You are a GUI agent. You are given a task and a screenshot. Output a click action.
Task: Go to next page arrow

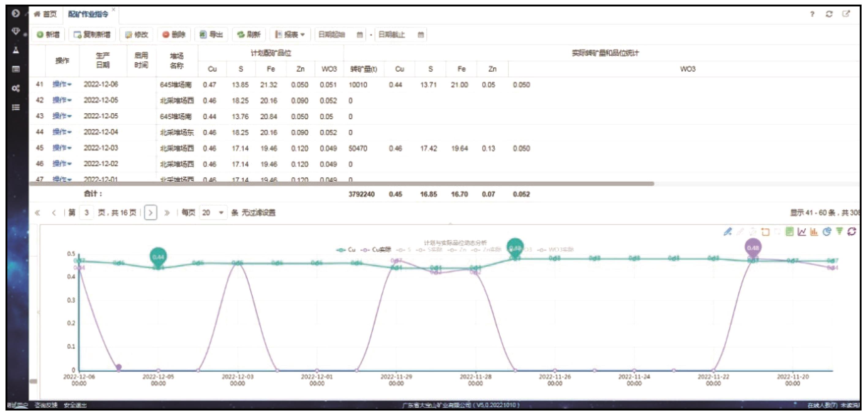[x=150, y=212]
